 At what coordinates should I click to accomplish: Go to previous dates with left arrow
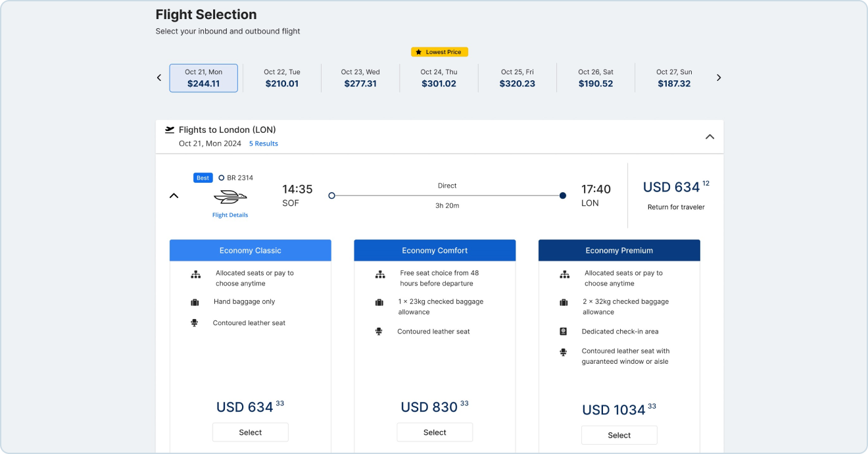tap(159, 78)
